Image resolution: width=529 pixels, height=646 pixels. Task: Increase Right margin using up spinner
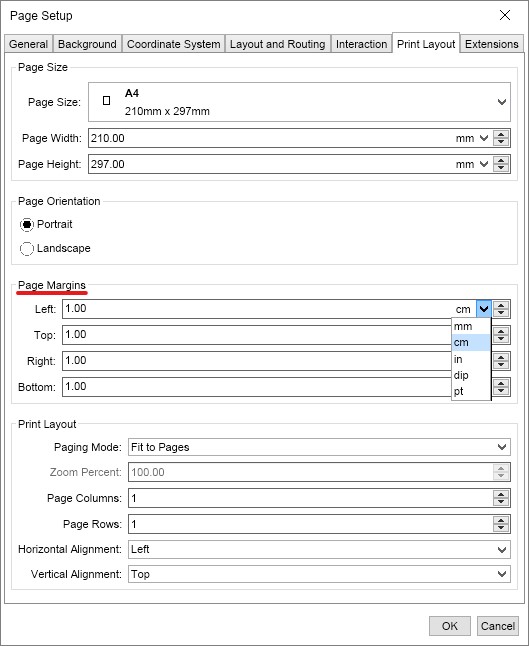click(501, 357)
